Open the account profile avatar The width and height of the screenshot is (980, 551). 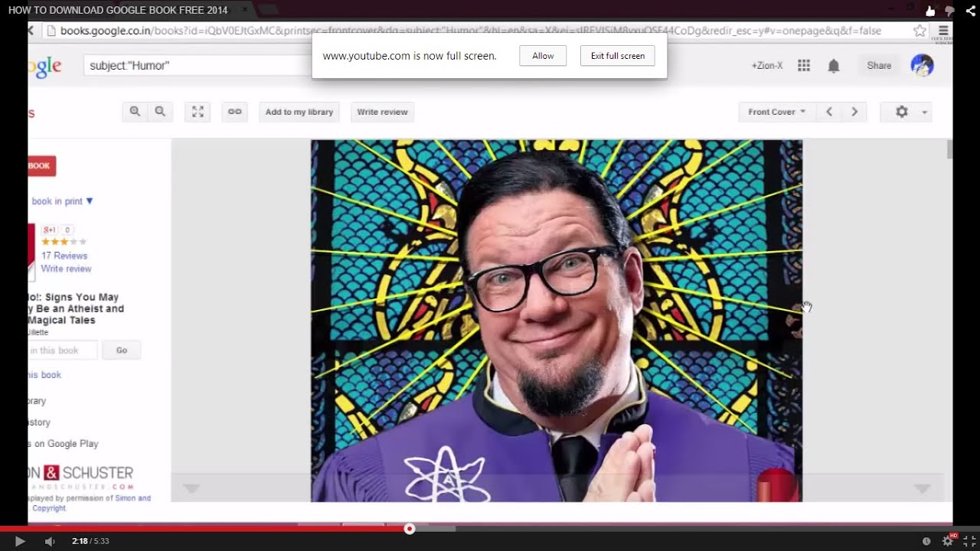click(x=922, y=65)
